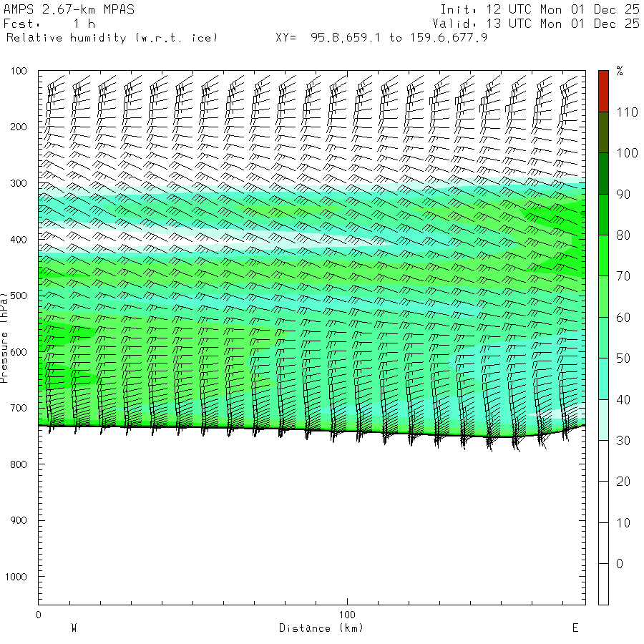Click the distance axis label '0'
The width and height of the screenshot is (644, 644).
(39, 615)
